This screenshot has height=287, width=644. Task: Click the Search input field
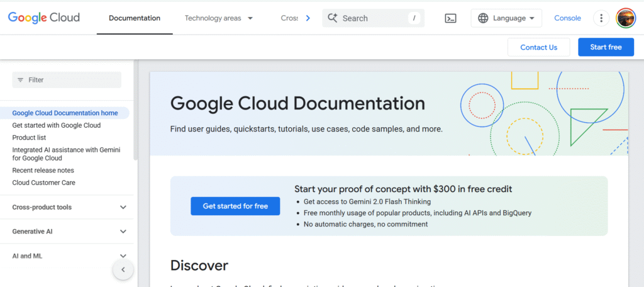tap(373, 18)
